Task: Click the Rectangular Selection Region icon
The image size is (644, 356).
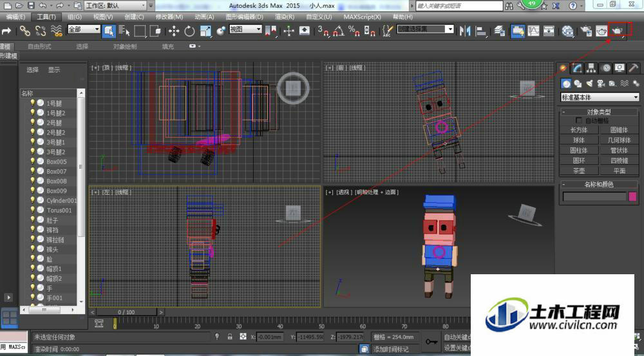Action: 140,31
